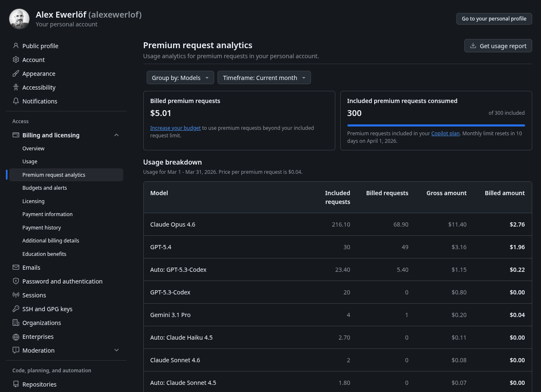Click the Get usage report button
The height and width of the screenshot is (392, 541).
[498, 46]
